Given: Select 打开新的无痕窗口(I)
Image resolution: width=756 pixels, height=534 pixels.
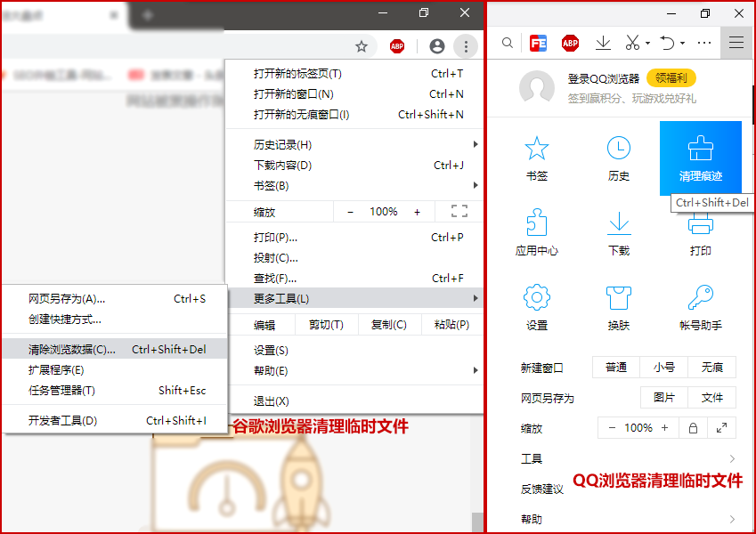Looking at the screenshot, I should 354,115.
